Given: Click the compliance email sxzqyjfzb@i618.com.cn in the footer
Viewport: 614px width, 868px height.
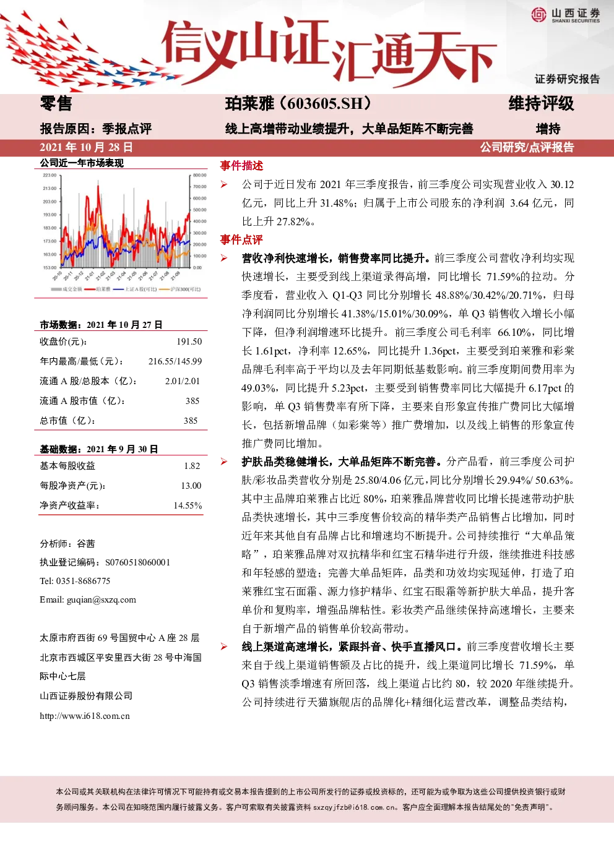Looking at the screenshot, I should coord(355,807).
